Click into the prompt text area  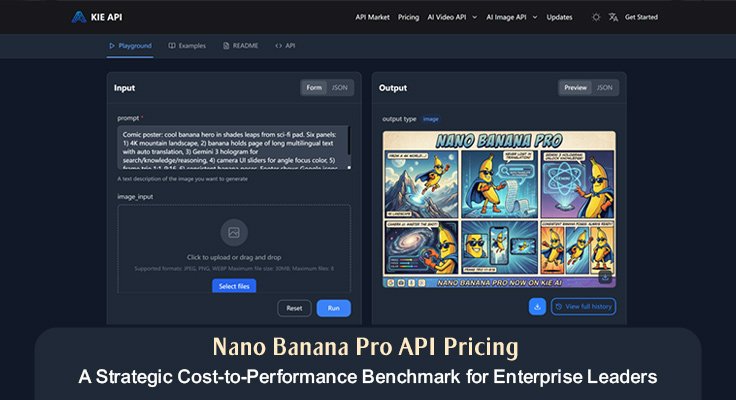pyautogui.click(x=232, y=147)
